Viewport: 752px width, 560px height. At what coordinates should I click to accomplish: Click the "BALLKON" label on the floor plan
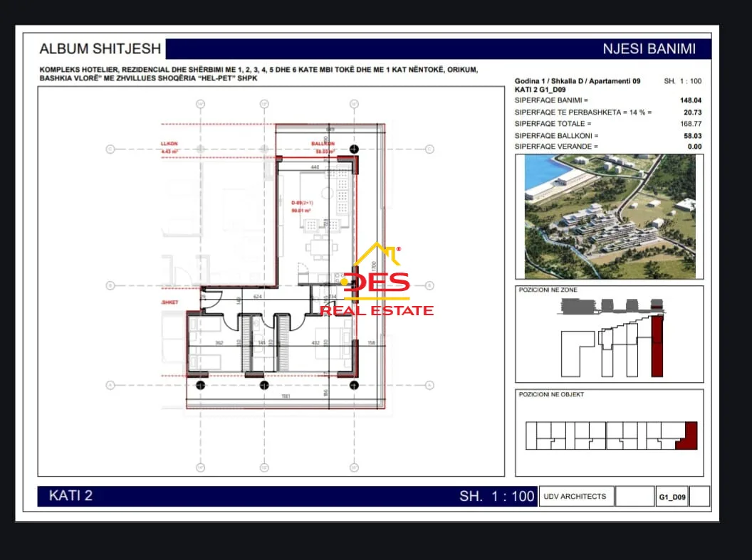(x=323, y=144)
